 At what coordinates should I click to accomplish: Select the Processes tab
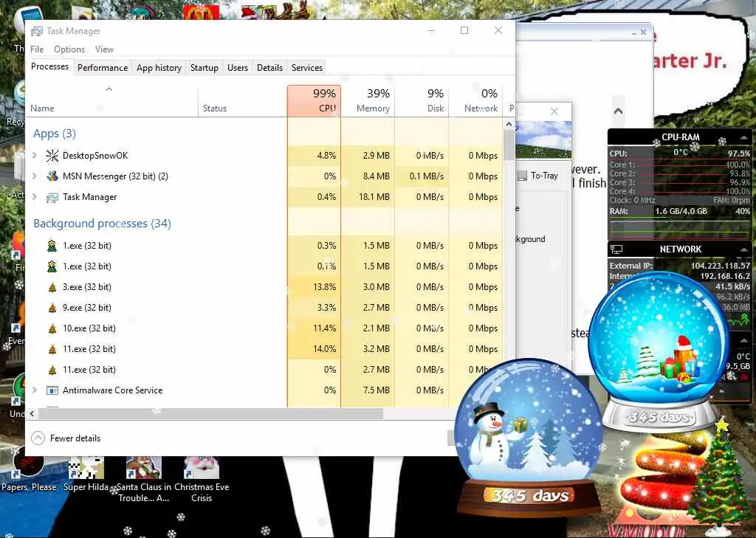[x=49, y=66]
